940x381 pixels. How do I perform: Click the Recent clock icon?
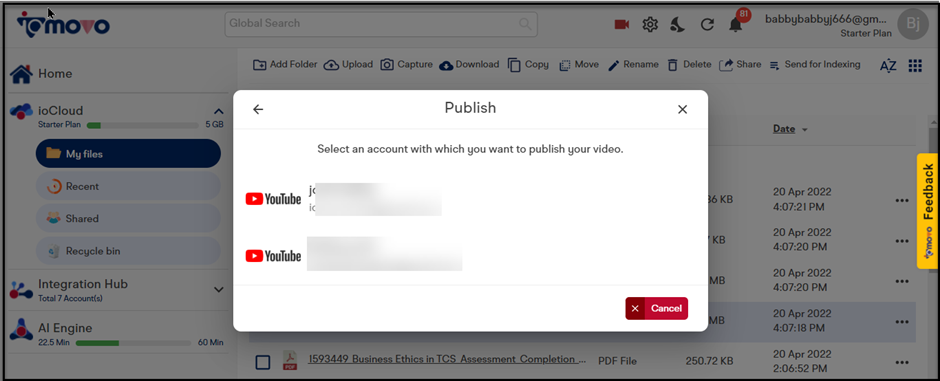click(54, 186)
